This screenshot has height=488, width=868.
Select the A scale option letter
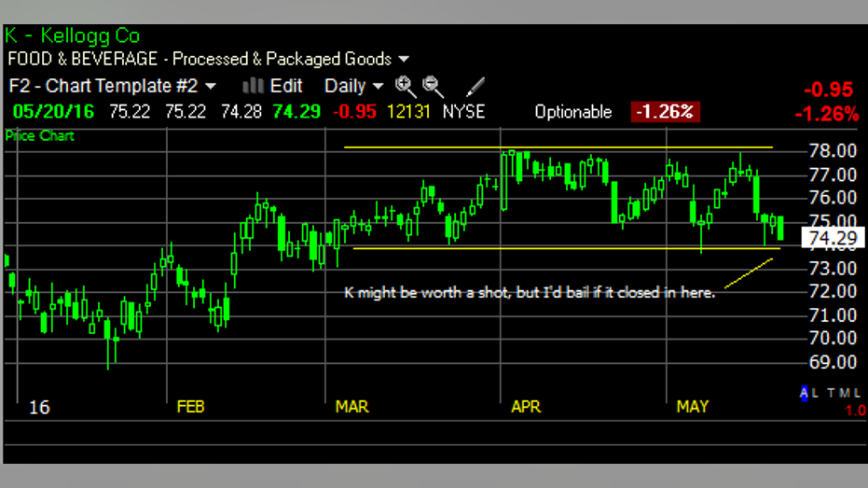tap(804, 393)
